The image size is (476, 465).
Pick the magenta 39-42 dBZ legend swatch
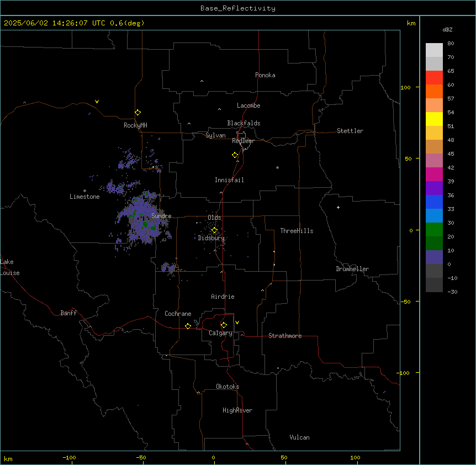point(434,174)
